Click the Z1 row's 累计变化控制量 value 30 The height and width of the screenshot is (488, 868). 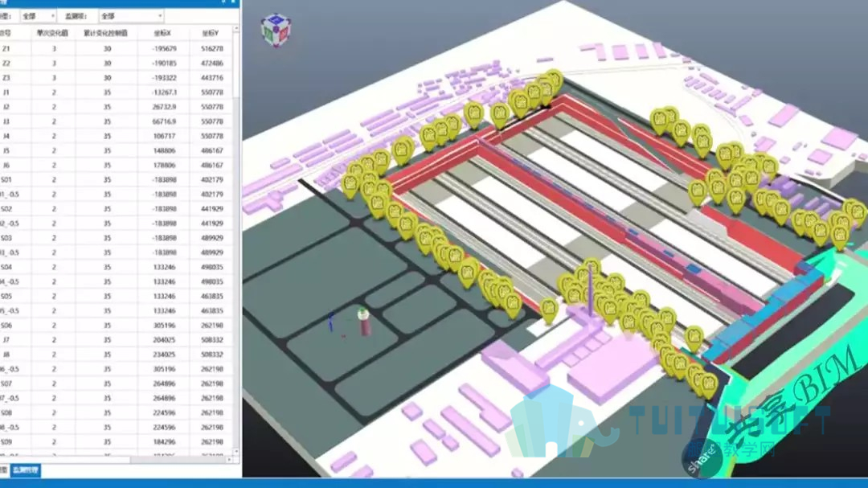point(108,49)
